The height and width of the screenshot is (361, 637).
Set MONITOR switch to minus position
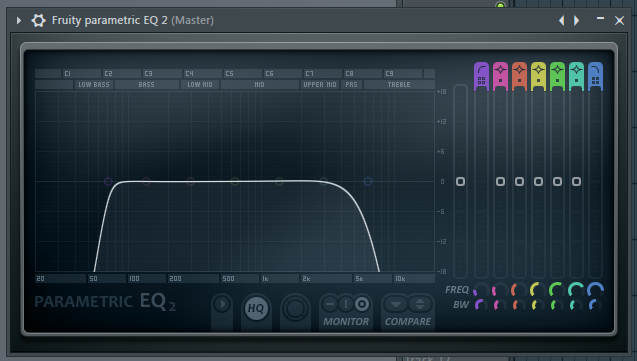(330, 304)
